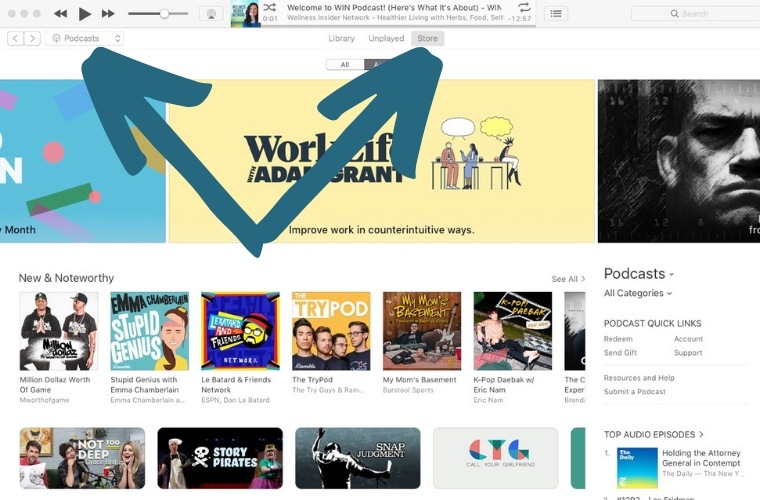This screenshot has height=500, width=760.
Task: Click the New & Noteworthy heading
Action: pyautogui.click(x=66, y=278)
